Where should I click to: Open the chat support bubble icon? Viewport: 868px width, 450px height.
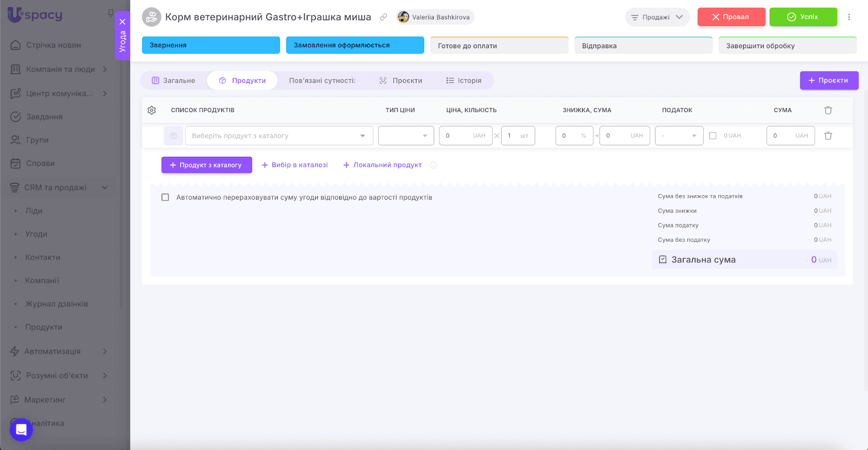(x=21, y=430)
